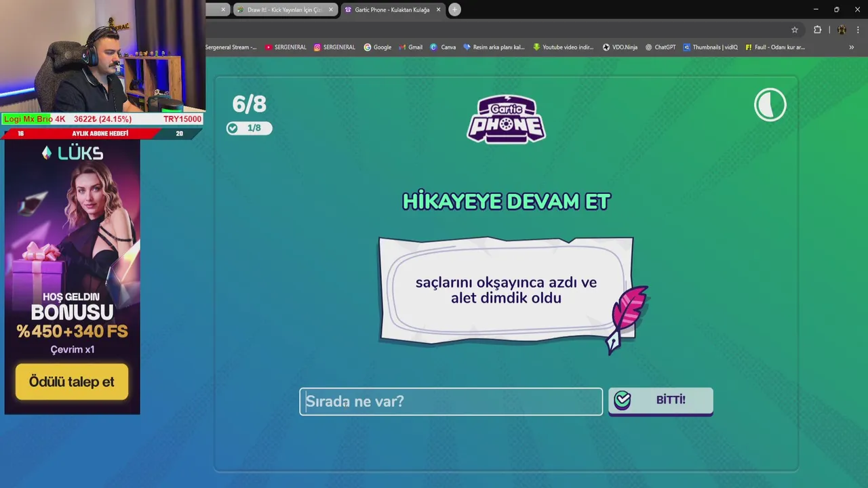This screenshot has height=488, width=868.
Task: Click inside the 'Sırada ne var?' input
Action: (451, 401)
